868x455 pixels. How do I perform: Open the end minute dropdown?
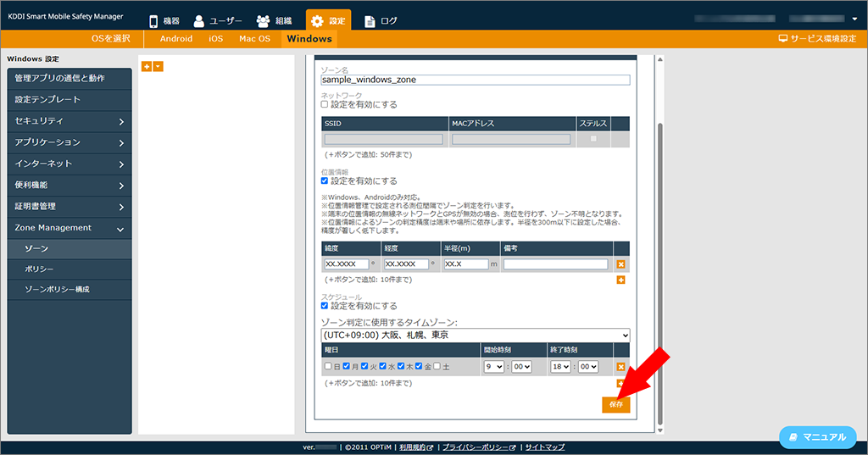pyautogui.click(x=588, y=366)
